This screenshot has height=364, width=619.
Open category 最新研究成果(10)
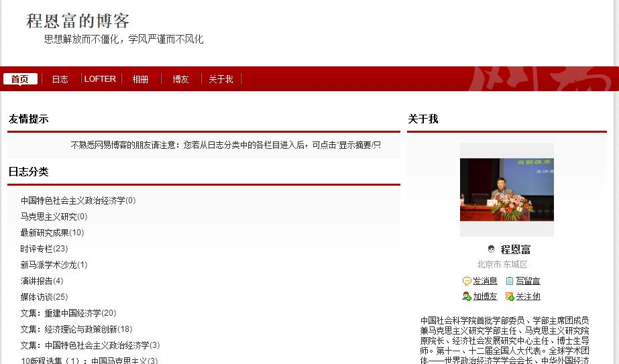coord(52,233)
